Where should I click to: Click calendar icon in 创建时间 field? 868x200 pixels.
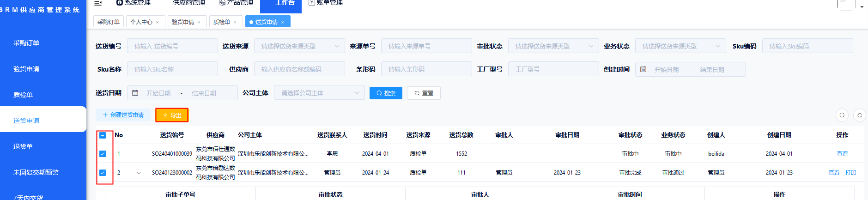click(643, 69)
